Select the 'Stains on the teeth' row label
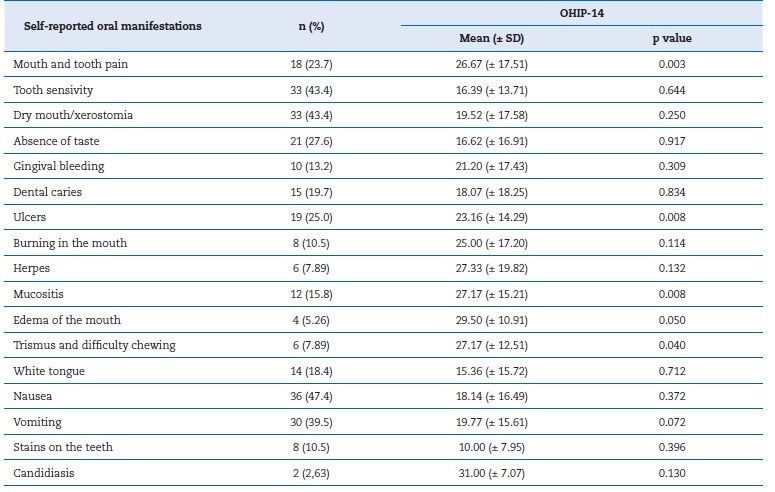 [x=64, y=447]
